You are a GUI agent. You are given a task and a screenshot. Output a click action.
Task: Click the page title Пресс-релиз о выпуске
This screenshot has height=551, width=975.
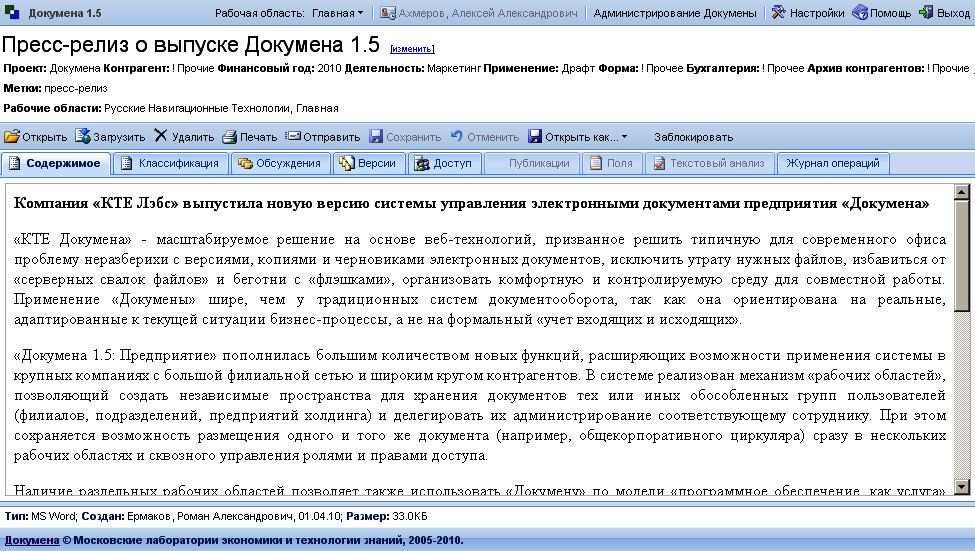point(191,45)
